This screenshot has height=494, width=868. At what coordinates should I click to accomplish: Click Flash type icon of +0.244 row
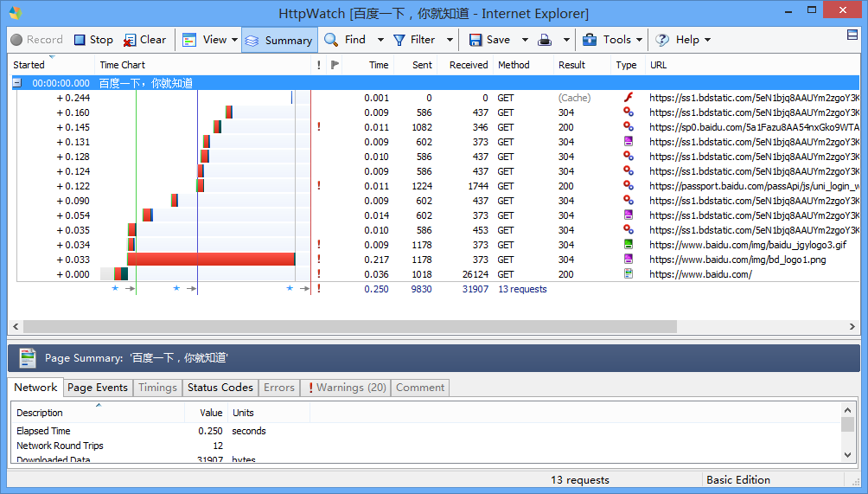(629, 98)
